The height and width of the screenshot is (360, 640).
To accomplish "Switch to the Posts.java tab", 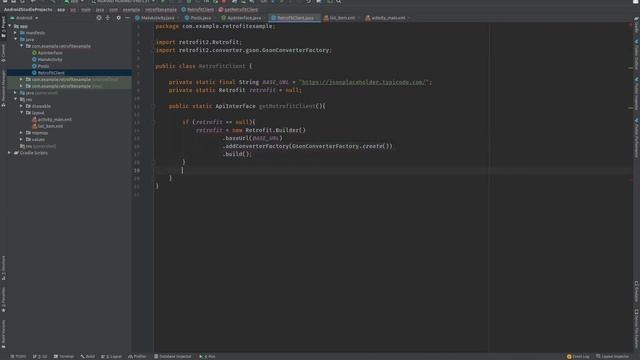I will 198,18.
